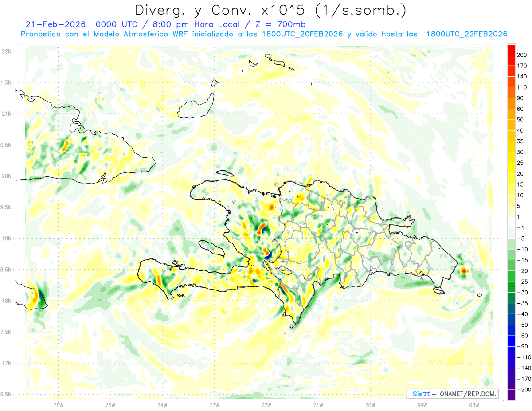Click the "73W" longitude label

click(x=214, y=404)
